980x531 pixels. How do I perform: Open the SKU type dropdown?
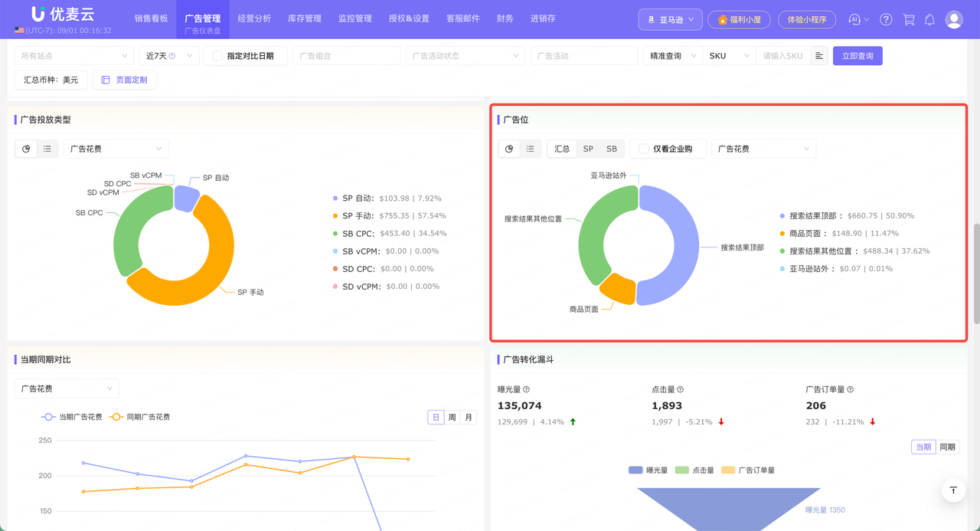[x=729, y=56]
